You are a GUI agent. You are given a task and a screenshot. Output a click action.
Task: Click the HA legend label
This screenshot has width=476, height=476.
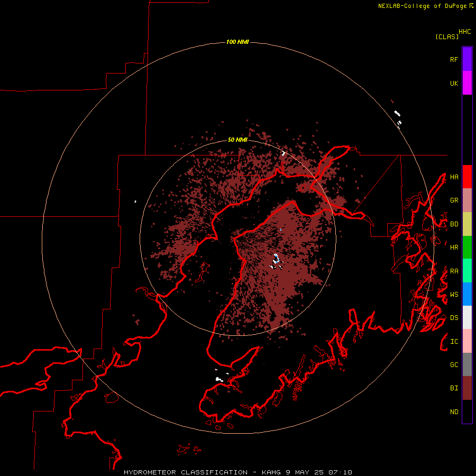(x=454, y=177)
